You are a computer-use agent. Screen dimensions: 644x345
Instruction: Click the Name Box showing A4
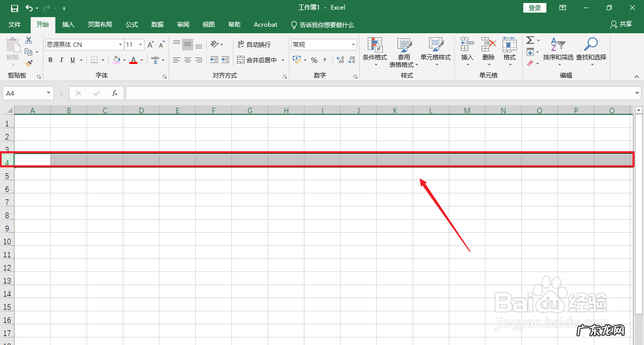[x=24, y=93]
